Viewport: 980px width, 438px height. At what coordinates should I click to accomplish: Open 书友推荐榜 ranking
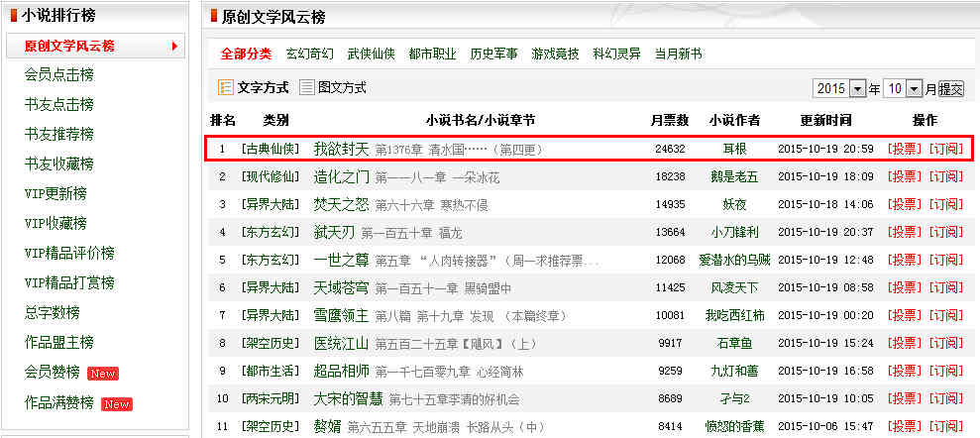[x=58, y=134]
